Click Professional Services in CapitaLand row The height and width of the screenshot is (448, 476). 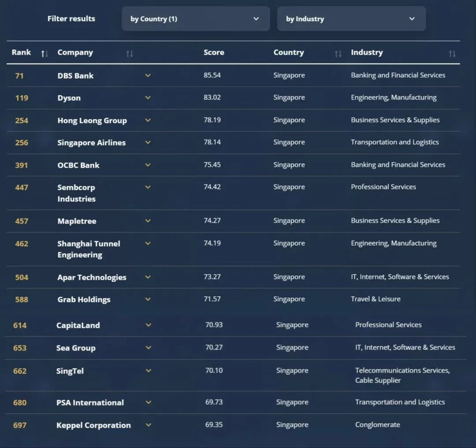point(388,325)
